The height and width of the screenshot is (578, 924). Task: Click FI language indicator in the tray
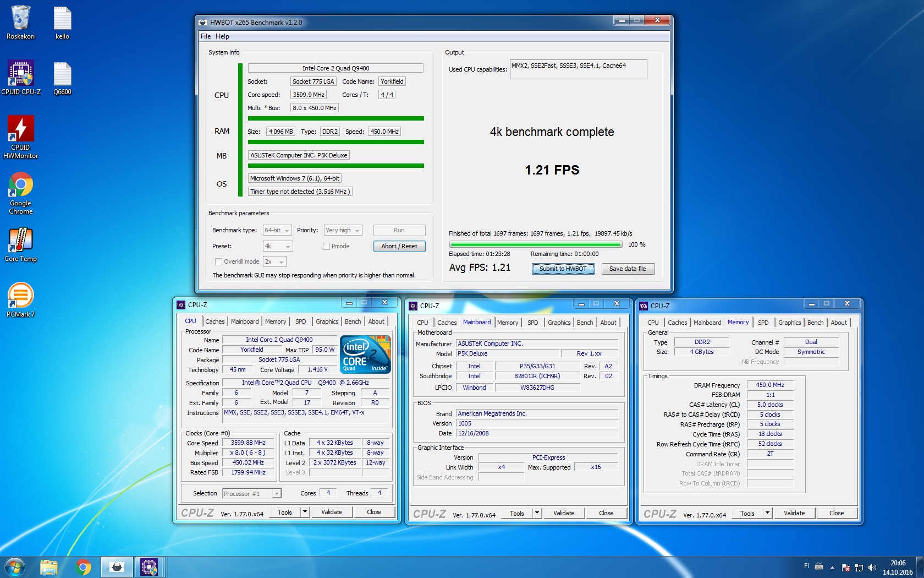tap(806, 566)
